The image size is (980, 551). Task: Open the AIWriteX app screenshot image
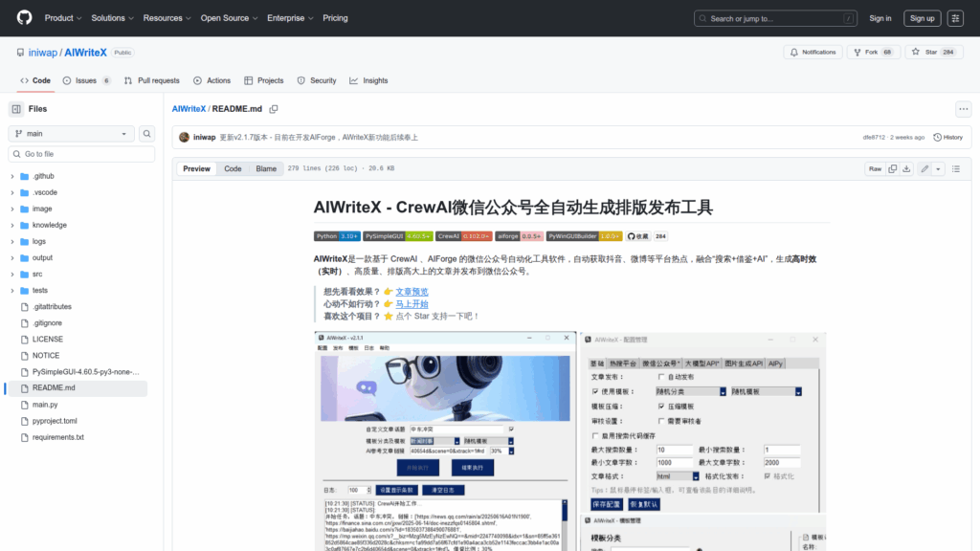pyautogui.click(x=570, y=441)
